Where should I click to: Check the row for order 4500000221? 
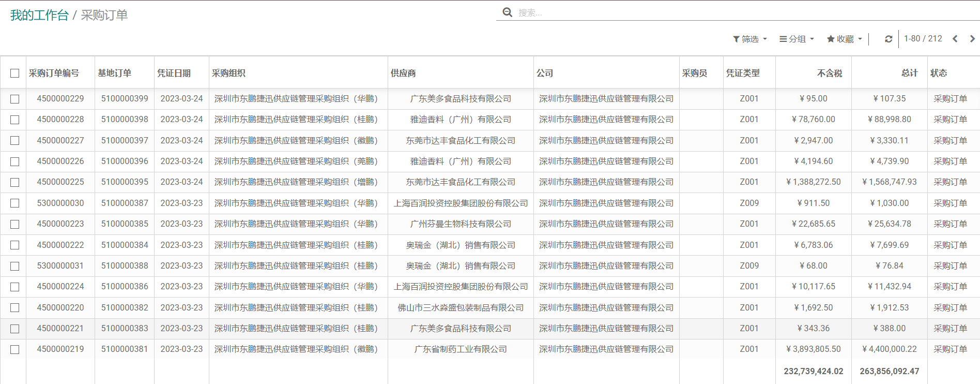(15, 329)
